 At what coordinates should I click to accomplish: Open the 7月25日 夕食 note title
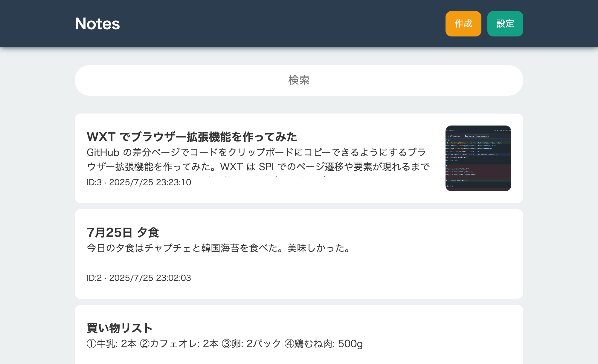click(123, 232)
